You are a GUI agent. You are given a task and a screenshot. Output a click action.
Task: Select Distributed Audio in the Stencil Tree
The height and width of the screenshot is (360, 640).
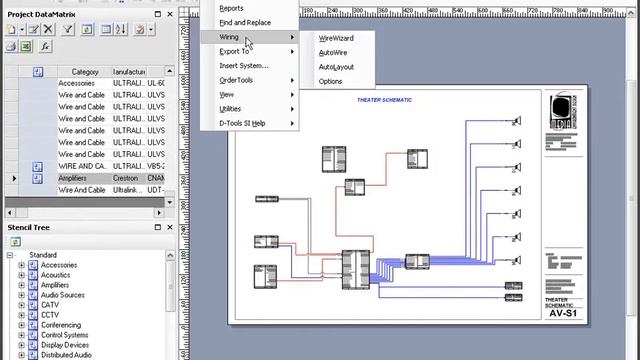(66, 355)
